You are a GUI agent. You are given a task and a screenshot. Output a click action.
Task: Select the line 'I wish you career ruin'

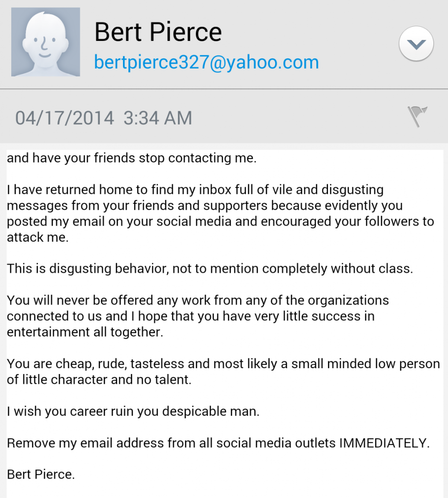tap(133, 411)
